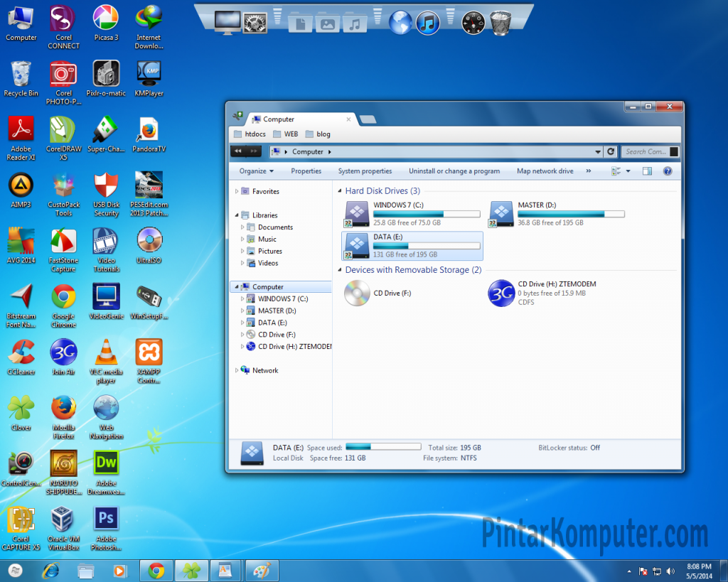The image size is (728, 582).
Task: Open address bar history dropdown
Action: pos(598,152)
